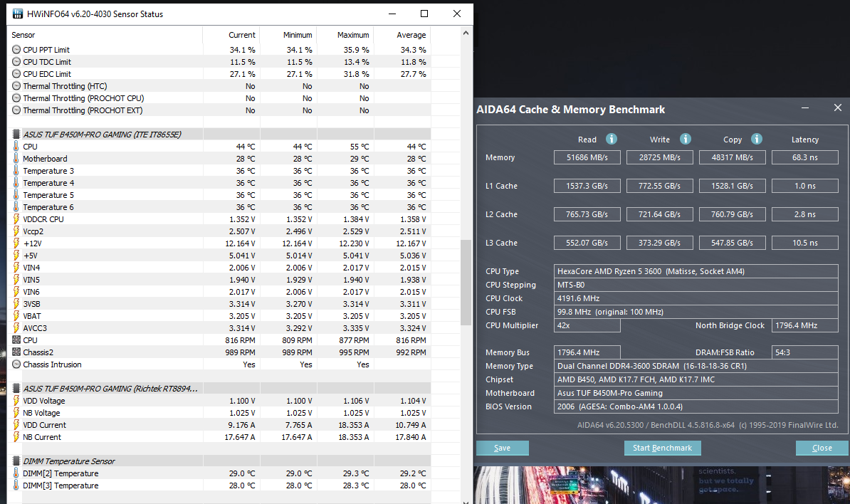Click the Copy info icon in AIDA64
Screen dimensions: 850x504
click(x=757, y=140)
